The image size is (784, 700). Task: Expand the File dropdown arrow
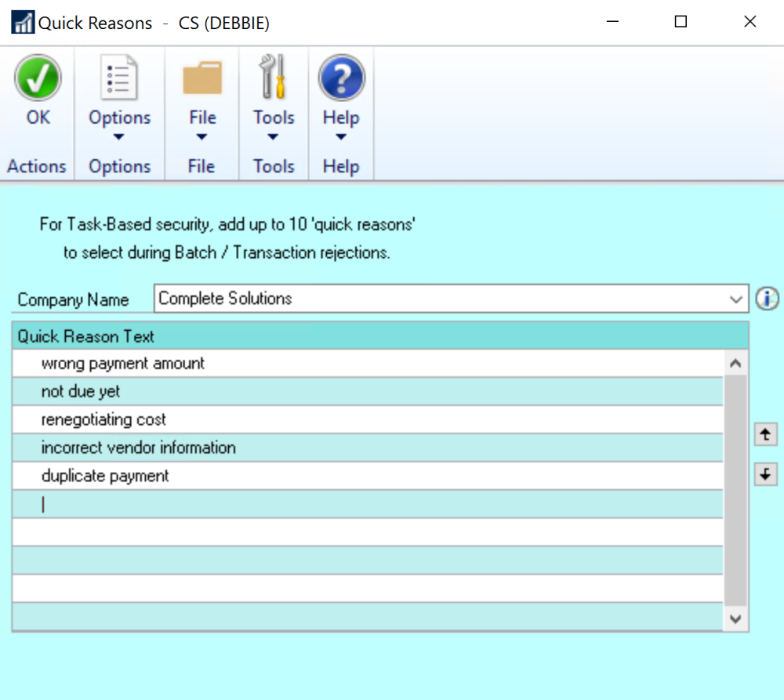pos(201,137)
